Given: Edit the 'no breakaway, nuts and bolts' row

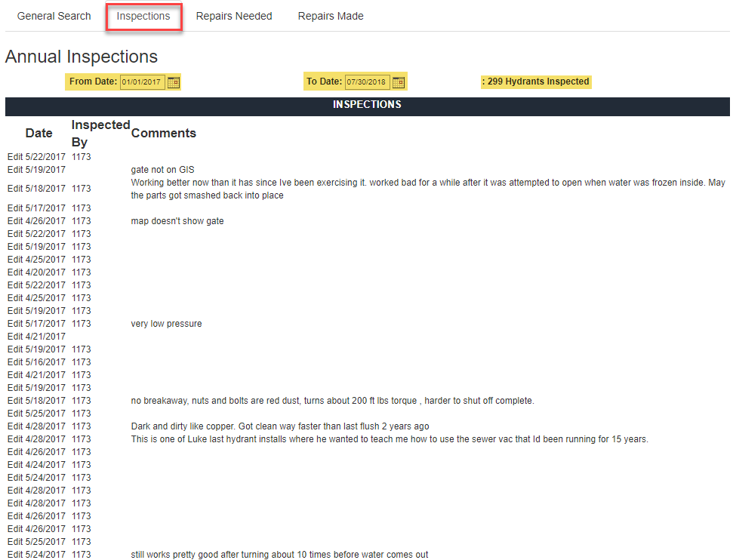Looking at the screenshot, I should click(15, 401).
